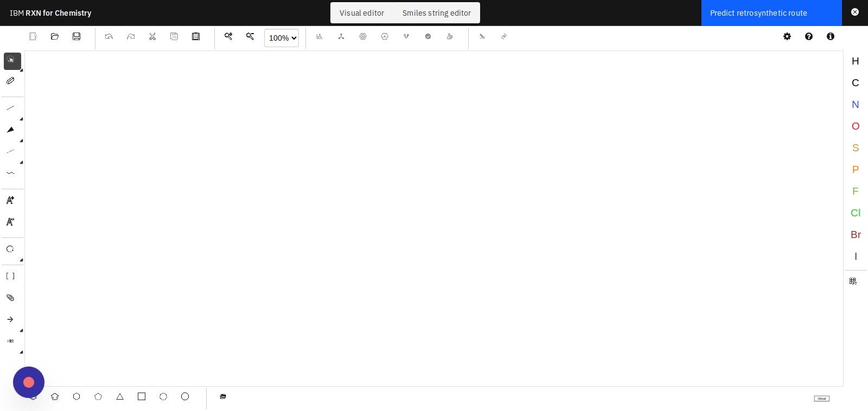Cut selection with the scissors icon
This screenshot has width=868, height=411.
[152, 36]
